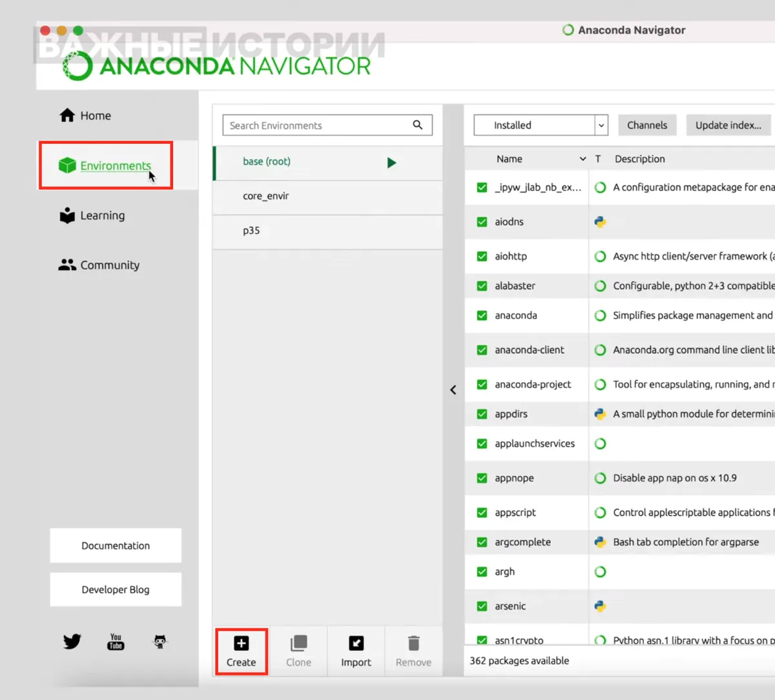This screenshot has width=775, height=700.
Task: Click the type icon for anaconda-client
Action: click(x=600, y=350)
